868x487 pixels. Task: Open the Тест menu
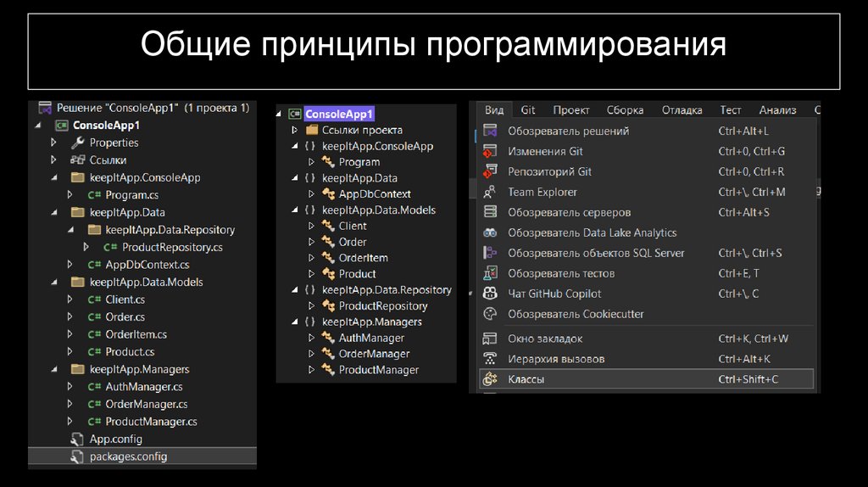click(730, 109)
